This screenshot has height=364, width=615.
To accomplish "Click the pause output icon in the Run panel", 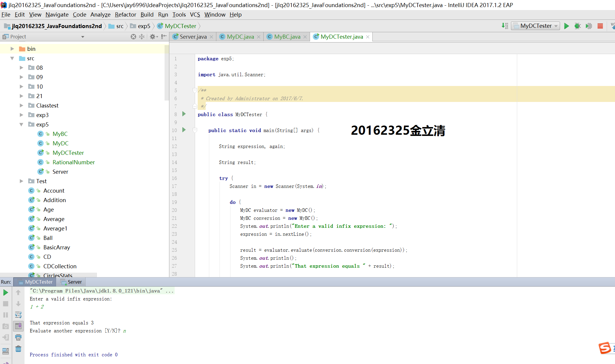I will click(x=6, y=315).
